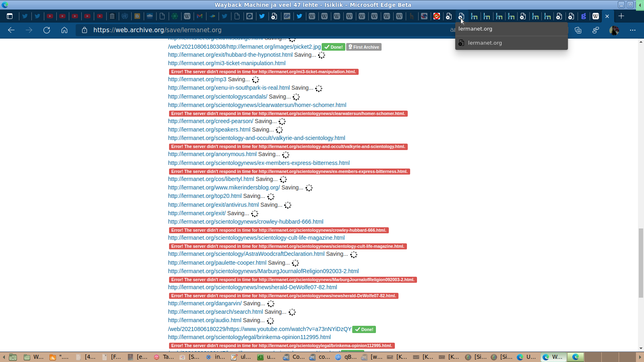Screen dimensions: 644x362
Task: Click the First Archive badge
Action: (364, 47)
